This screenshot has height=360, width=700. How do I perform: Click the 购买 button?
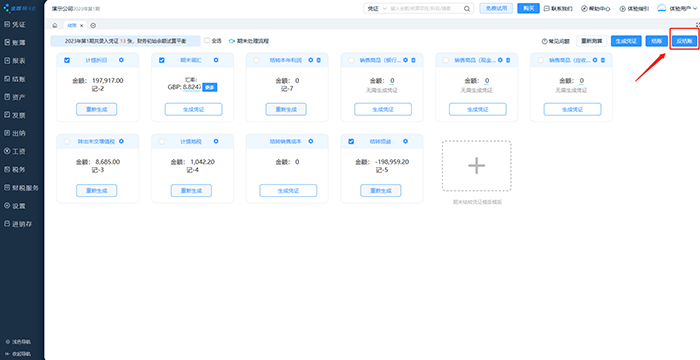528,8
